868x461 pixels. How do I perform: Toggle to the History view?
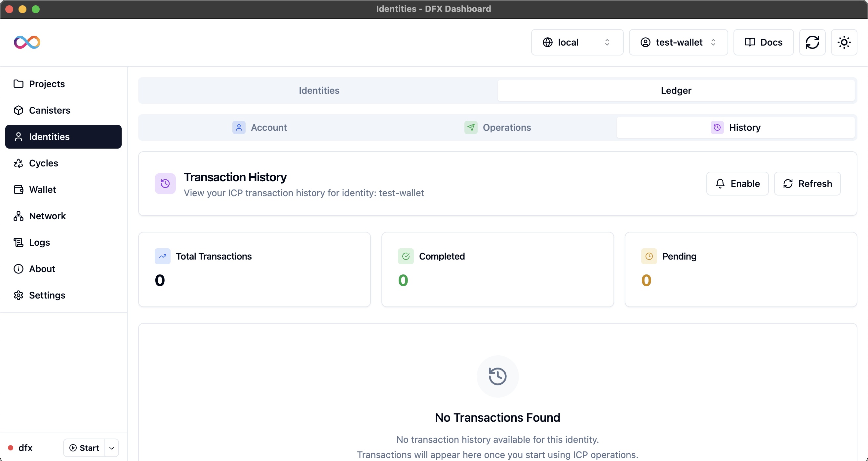click(736, 127)
